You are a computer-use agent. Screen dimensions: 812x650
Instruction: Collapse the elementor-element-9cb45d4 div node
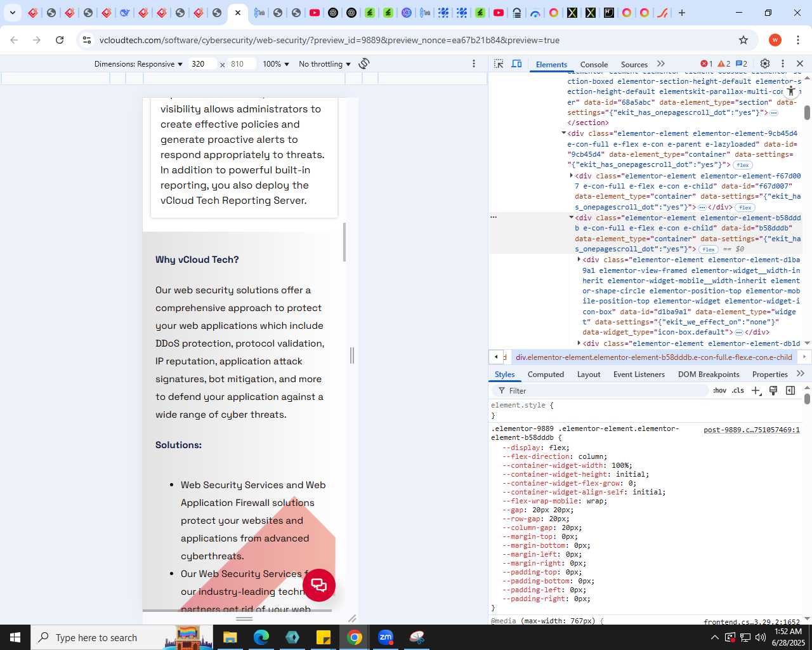click(563, 133)
